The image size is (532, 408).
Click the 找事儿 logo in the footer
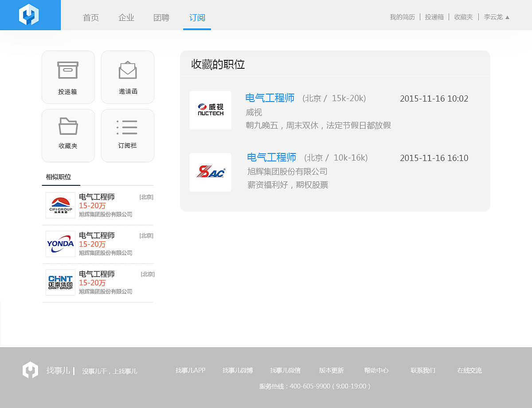30,370
